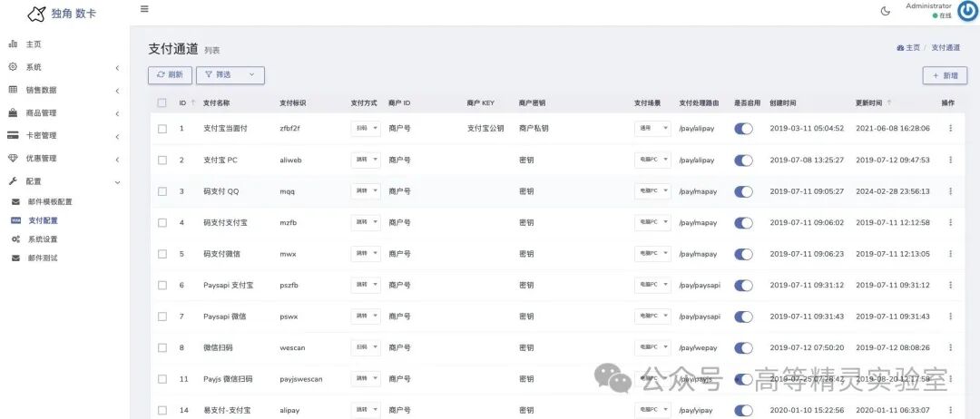Click the 易支付-支付宝 name cell

(x=227, y=410)
